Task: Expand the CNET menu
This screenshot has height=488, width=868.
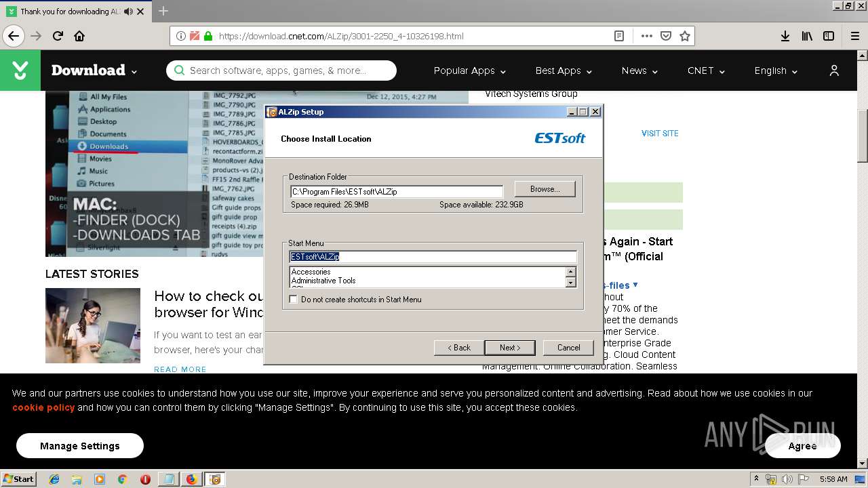Action: point(706,70)
